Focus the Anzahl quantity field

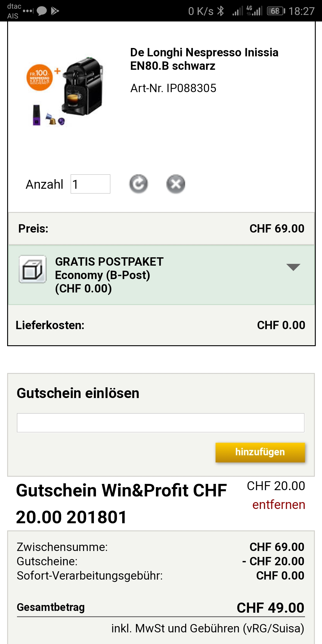point(90,184)
